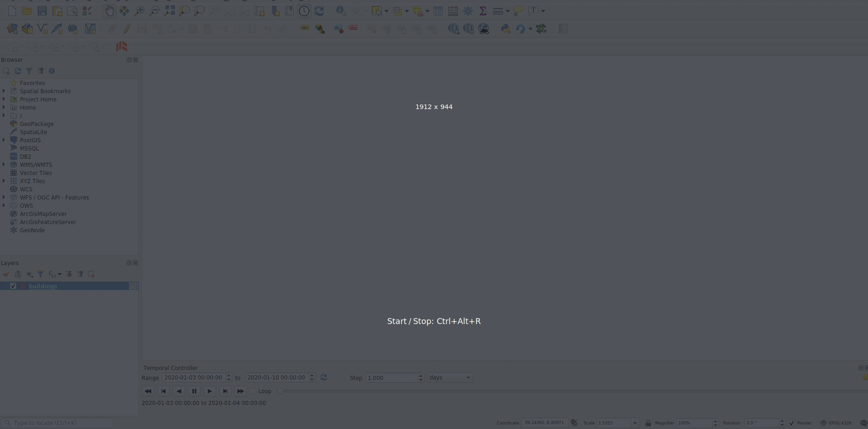The image size is (868, 429).
Task: Click the temporal animation slider handle
Action: (x=281, y=391)
